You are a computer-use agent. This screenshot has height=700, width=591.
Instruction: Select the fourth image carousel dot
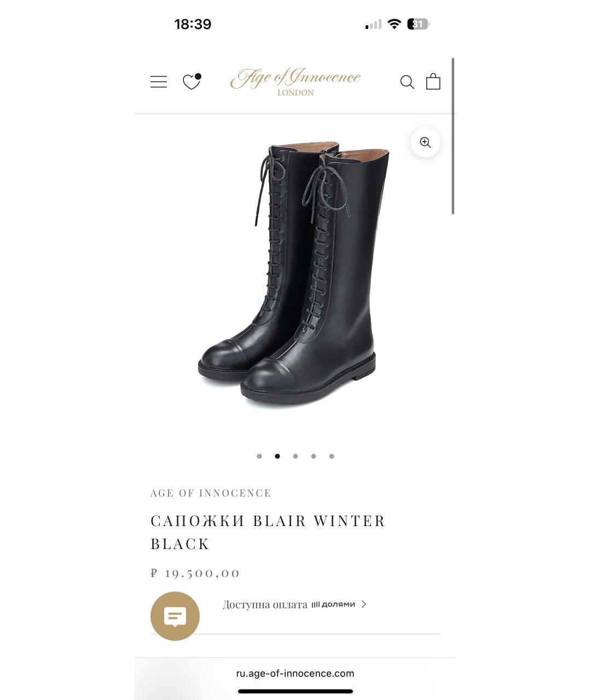(x=314, y=456)
